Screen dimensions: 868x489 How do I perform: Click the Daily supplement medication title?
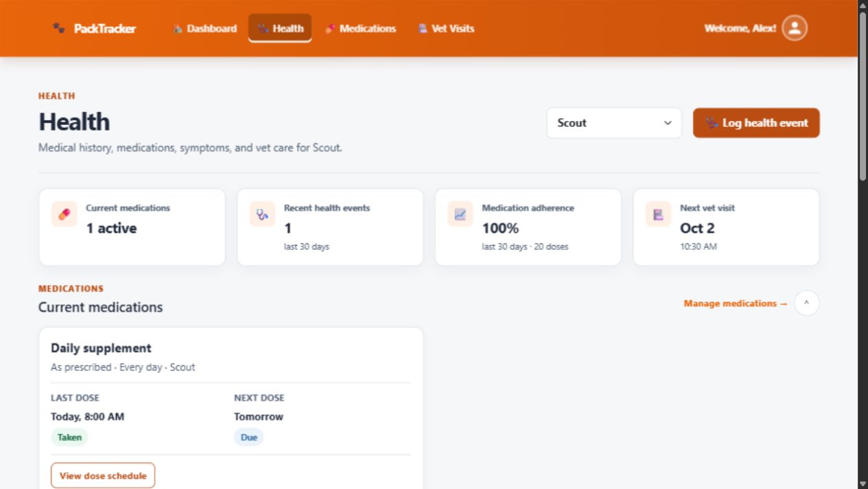click(x=101, y=348)
